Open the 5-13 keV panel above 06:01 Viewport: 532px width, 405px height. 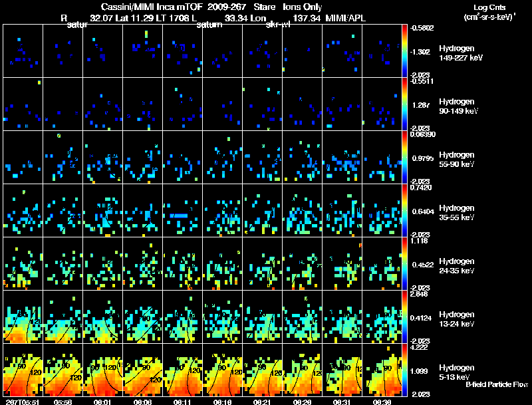pyautogui.click(x=103, y=370)
